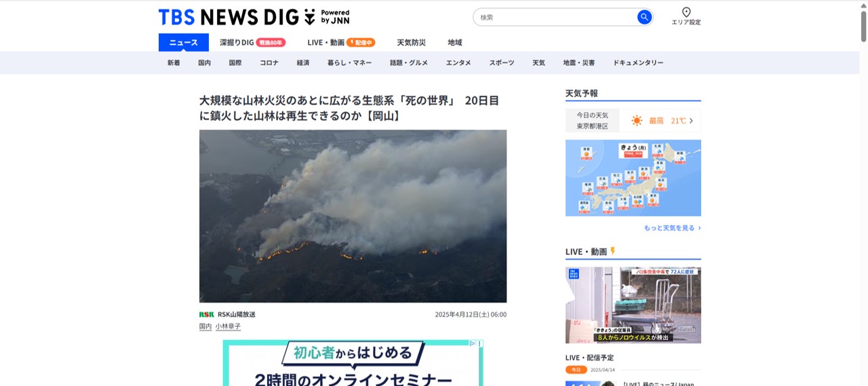Click the blue search magnifier icon

coord(644,17)
